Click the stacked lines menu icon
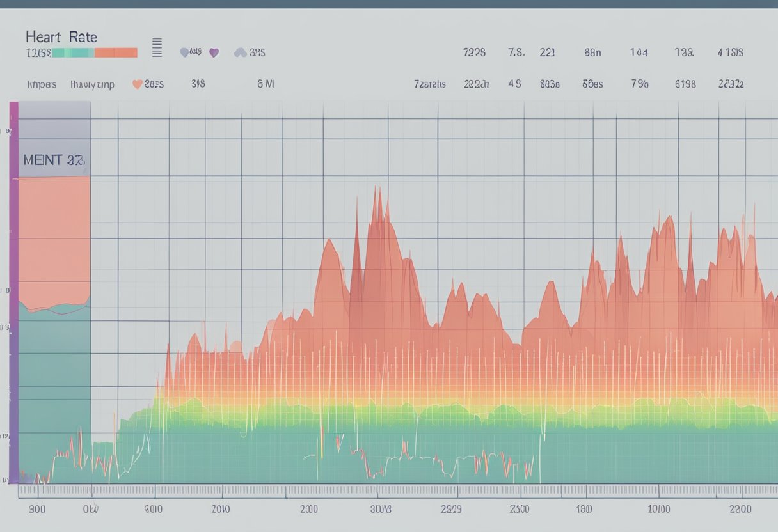Viewport: 778px width, 532px height. [x=157, y=48]
